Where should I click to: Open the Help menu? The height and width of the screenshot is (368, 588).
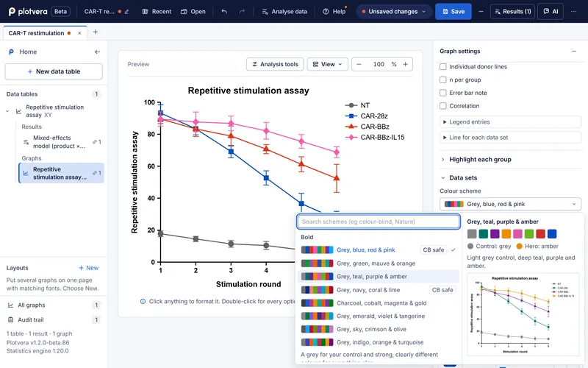[x=334, y=12]
